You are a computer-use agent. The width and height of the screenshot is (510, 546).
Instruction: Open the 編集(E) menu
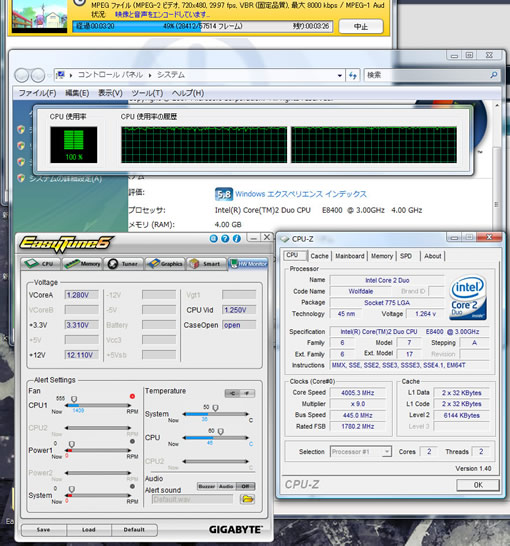77,93
